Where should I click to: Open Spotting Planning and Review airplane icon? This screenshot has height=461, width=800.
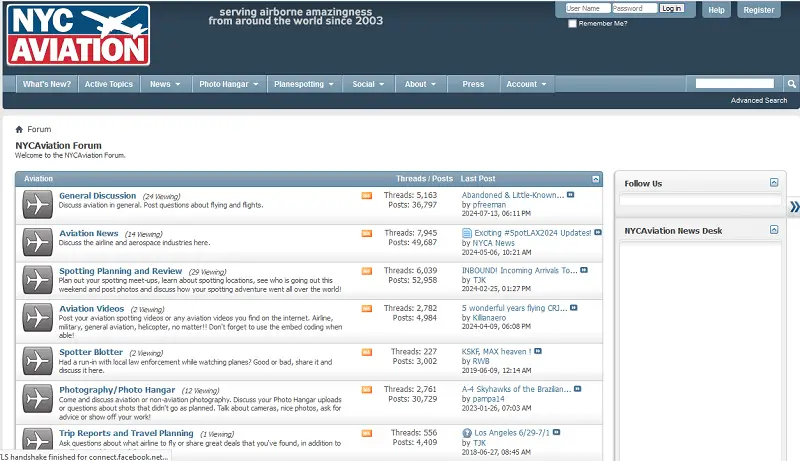[x=37, y=280]
